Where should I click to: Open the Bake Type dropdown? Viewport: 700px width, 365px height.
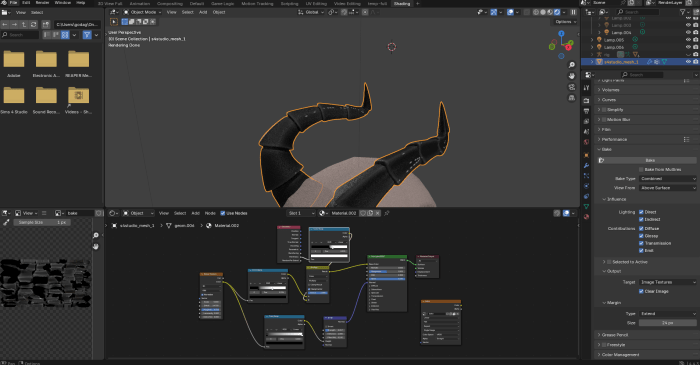point(667,178)
